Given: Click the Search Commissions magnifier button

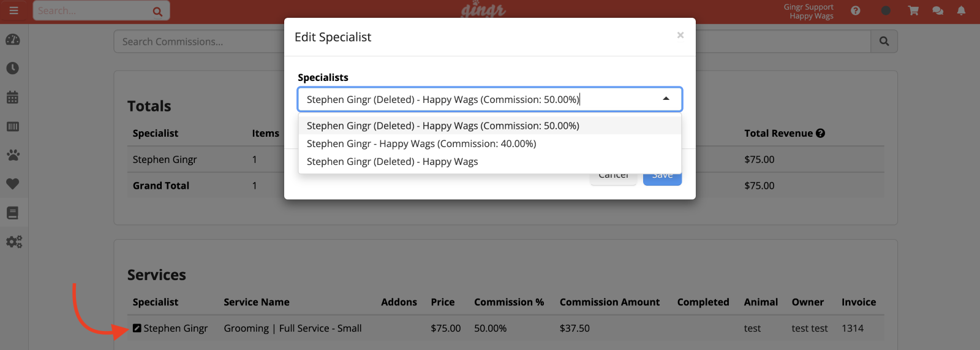Looking at the screenshot, I should tap(884, 41).
